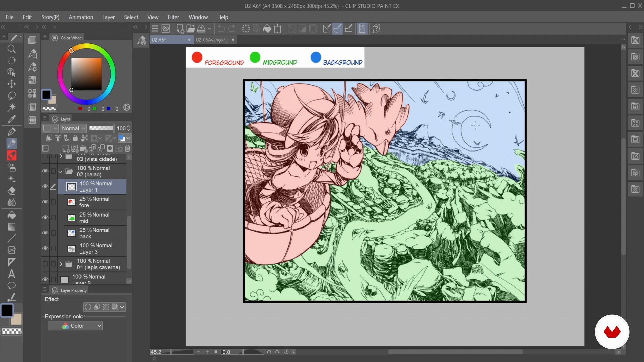Open Save dropdown arrow in command bar

(x=209, y=28)
